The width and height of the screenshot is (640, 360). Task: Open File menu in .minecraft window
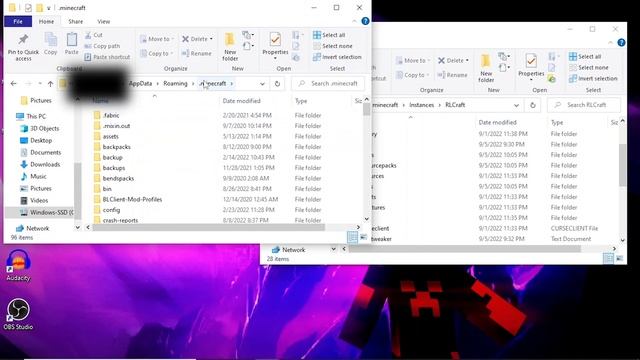point(18,21)
